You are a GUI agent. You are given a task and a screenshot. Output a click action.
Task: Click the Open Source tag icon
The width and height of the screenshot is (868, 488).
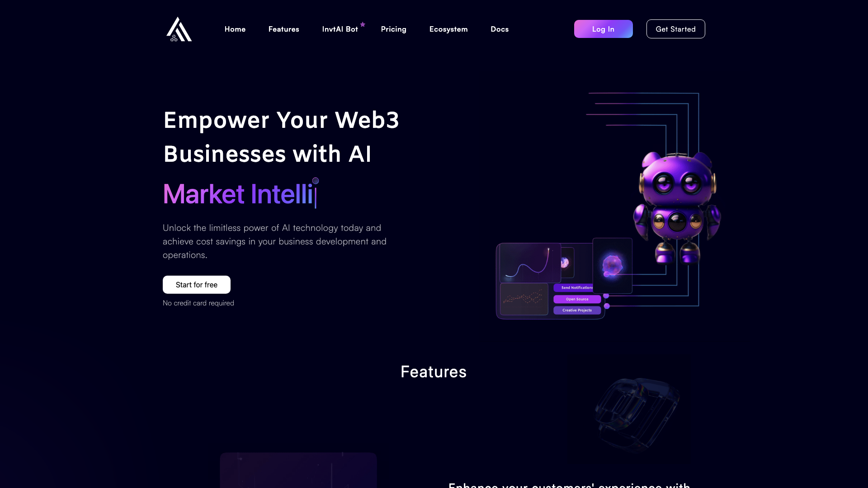(x=577, y=299)
